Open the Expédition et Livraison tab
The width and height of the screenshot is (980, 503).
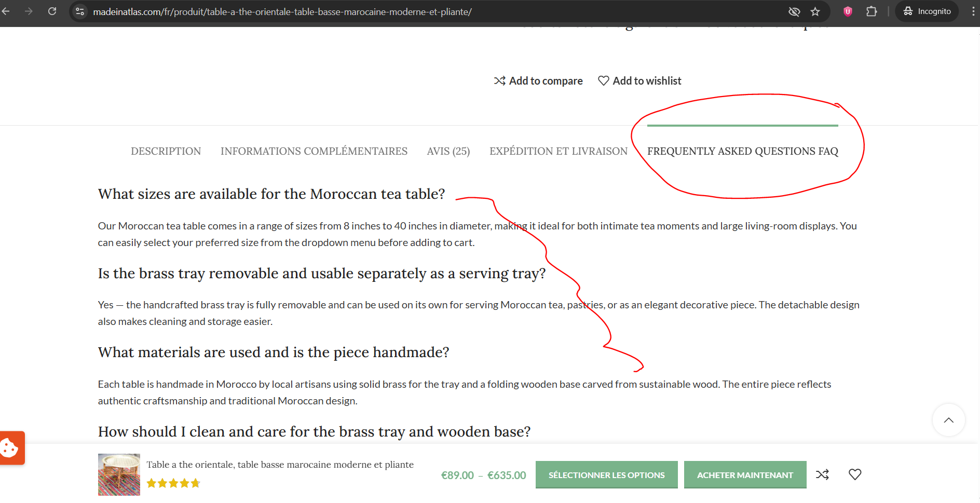click(558, 151)
